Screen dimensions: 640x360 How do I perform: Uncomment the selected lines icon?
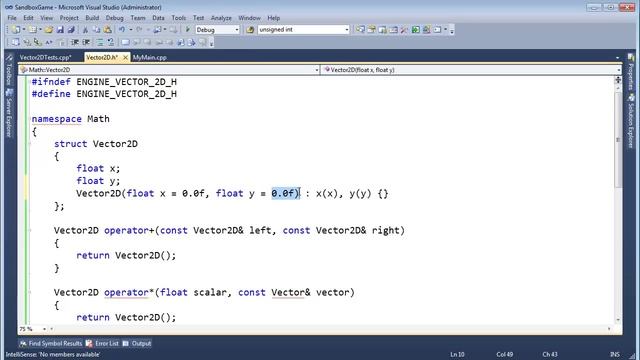(111, 42)
